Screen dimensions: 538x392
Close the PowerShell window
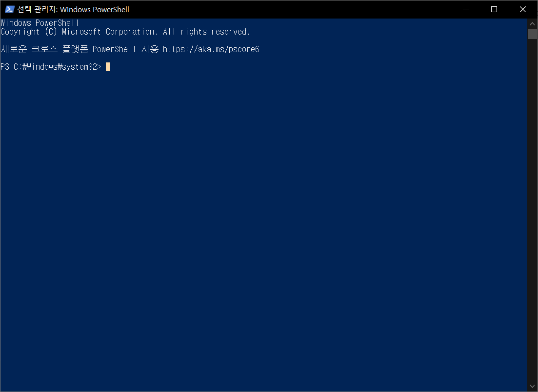point(522,9)
